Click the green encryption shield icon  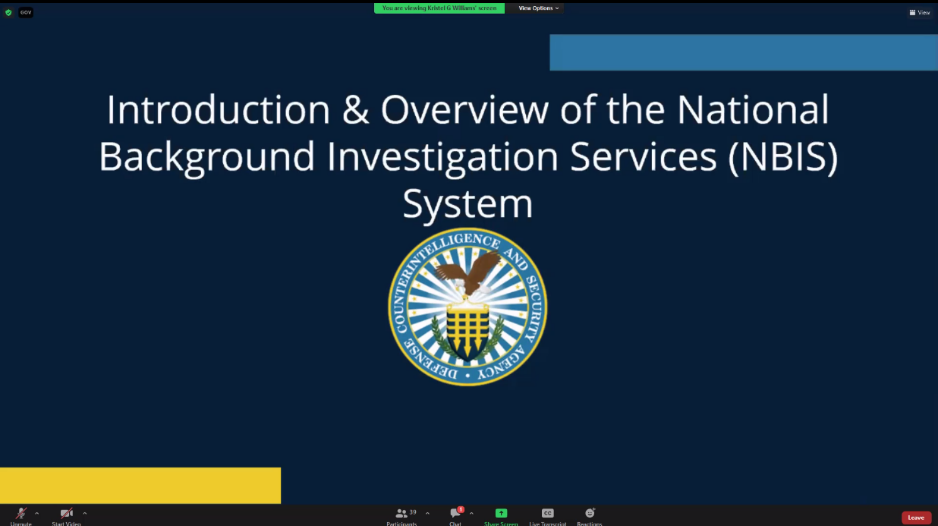(8, 12)
